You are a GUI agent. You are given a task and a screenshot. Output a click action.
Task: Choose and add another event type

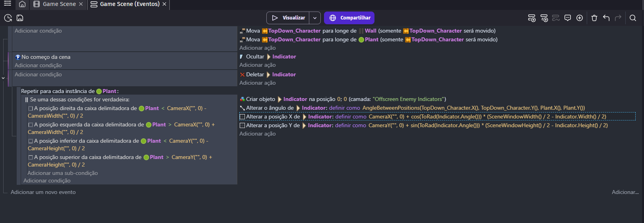click(580, 18)
